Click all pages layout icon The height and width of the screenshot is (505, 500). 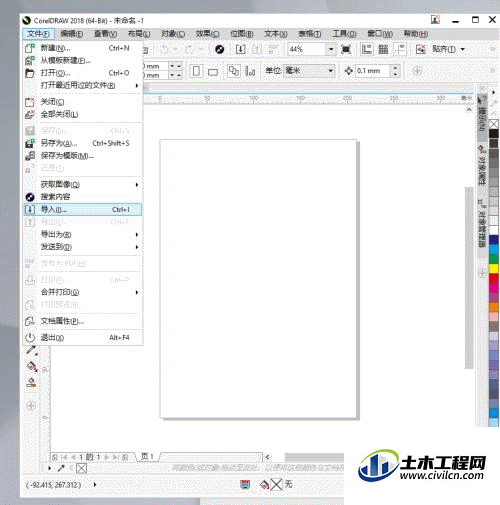point(233,71)
